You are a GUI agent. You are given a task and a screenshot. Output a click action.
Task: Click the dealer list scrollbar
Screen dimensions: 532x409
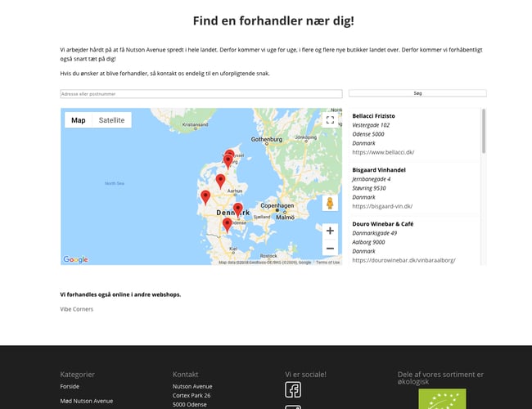[484, 131]
